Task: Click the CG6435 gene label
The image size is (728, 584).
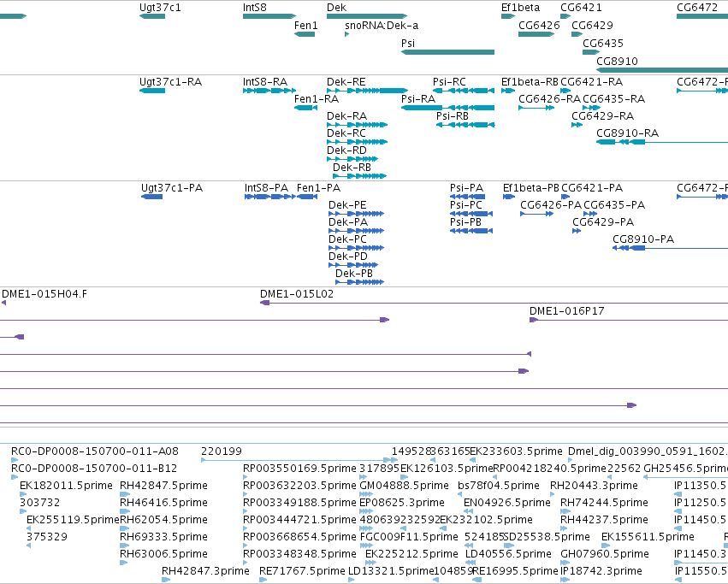Action: coord(603,43)
